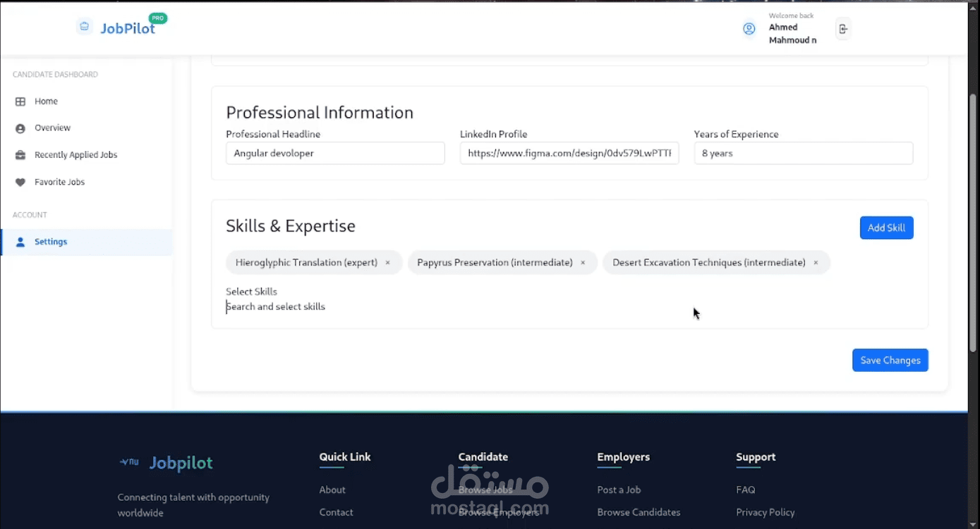The image size is (980, 529).
Task: Click the Desert Excavation Techniques (intermediate) chip text
Action: pos(709,262)
